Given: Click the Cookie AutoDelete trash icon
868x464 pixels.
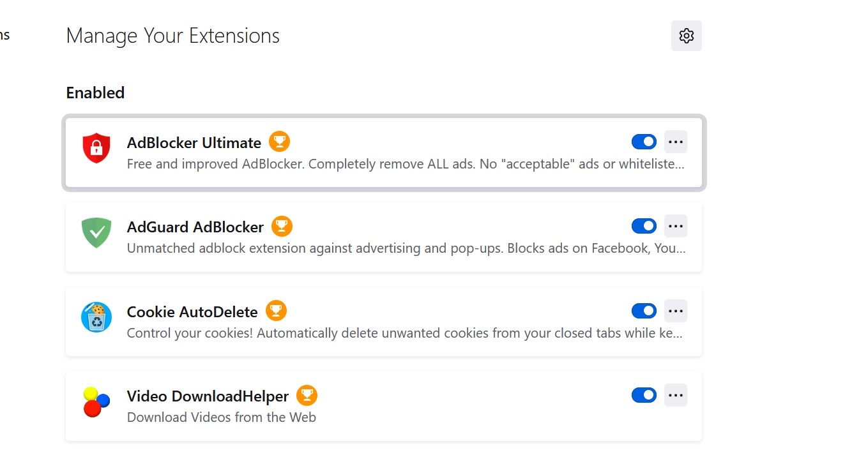Looking at the screenshot, I should (96, 317).
